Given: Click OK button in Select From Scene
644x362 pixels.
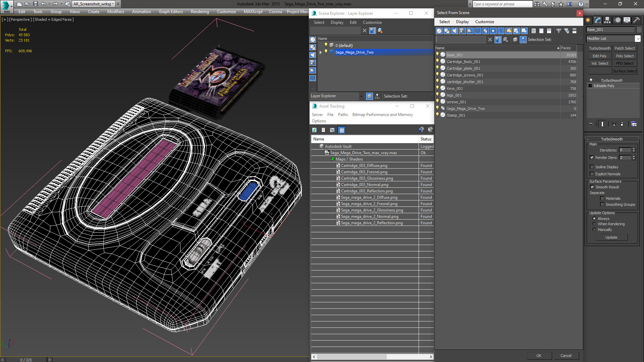Looking at the screenshot, I should pyautogui.click(x=539, y=356).
